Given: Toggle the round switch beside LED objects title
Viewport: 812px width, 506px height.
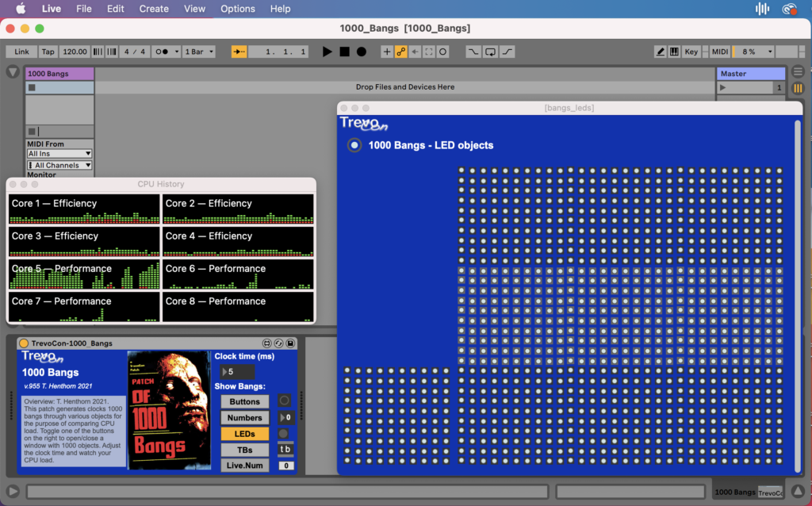Looking at the screenshot, I should coord(354,145).
